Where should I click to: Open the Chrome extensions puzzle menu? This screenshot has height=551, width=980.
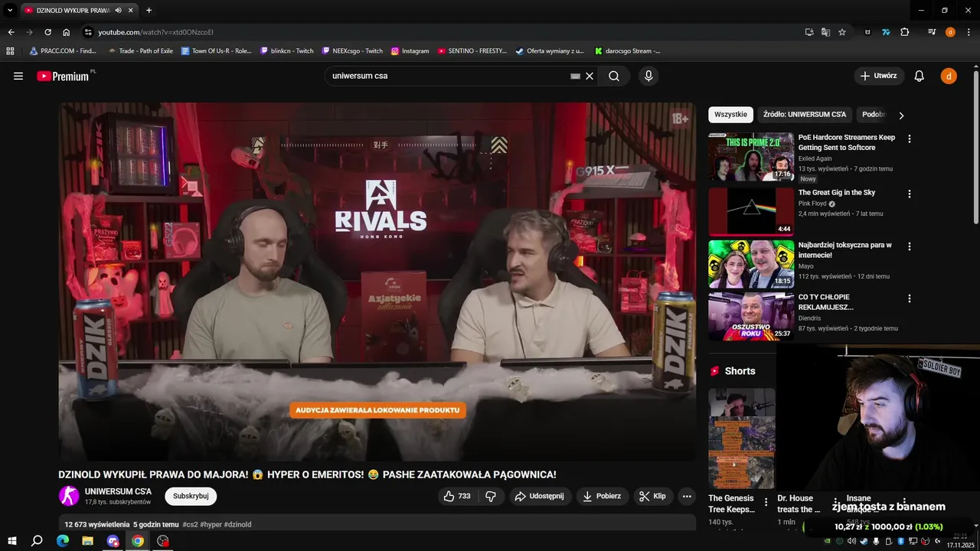click(x=904, y=32)
